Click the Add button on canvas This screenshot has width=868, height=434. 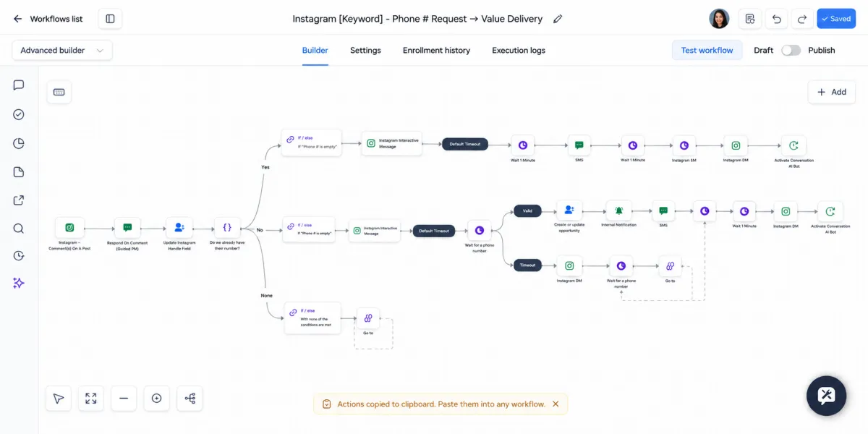(x=832, y=92)
